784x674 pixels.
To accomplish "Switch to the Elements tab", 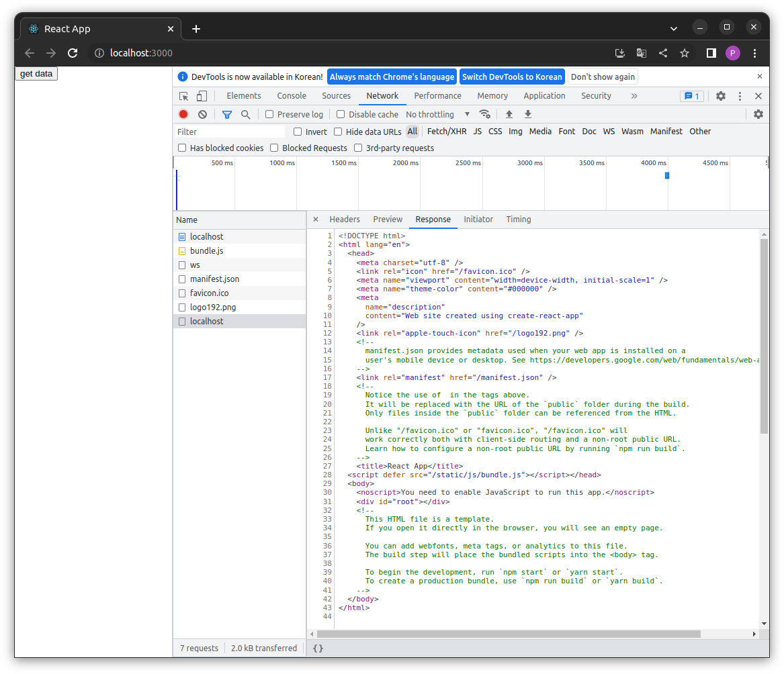I will pos(243,96).
